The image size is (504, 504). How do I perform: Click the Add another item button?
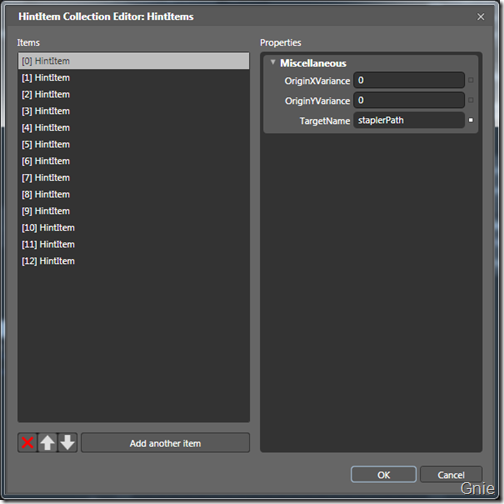pyautogui.click(x=165, y=443)
